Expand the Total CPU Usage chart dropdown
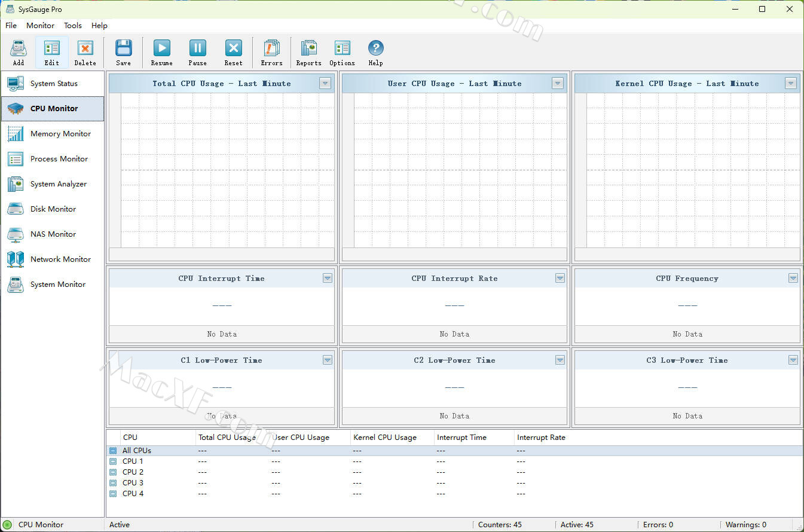The width and height of the screenshot is (804, 532). (x=325, y=83)
